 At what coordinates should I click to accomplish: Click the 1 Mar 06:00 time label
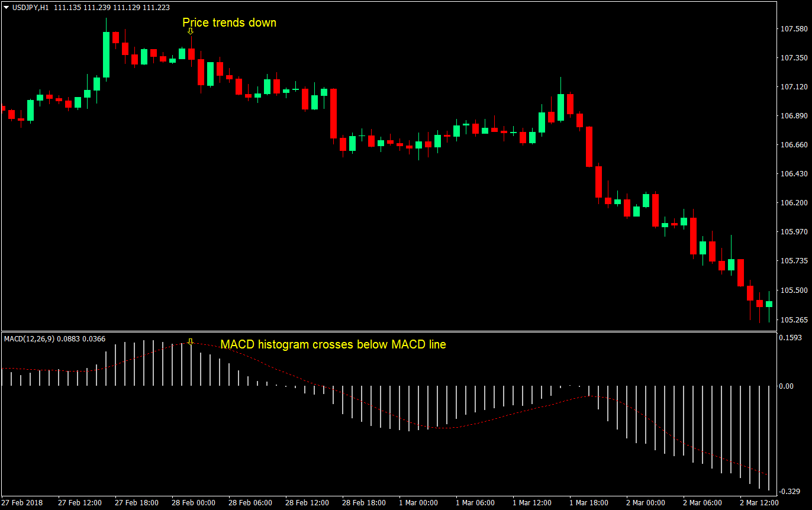tap(476, 502)
